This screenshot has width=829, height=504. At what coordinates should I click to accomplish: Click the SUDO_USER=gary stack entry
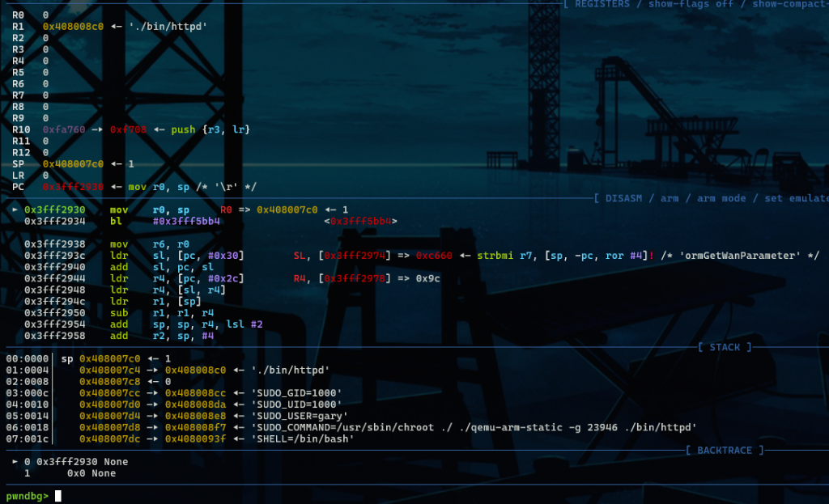[x=300, y=416]
